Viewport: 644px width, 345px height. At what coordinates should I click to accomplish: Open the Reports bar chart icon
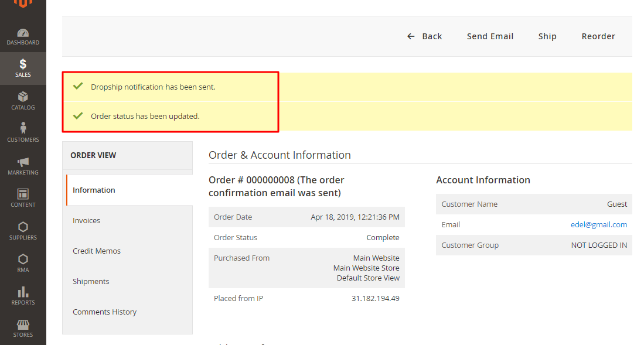click(x=23, y=292)
